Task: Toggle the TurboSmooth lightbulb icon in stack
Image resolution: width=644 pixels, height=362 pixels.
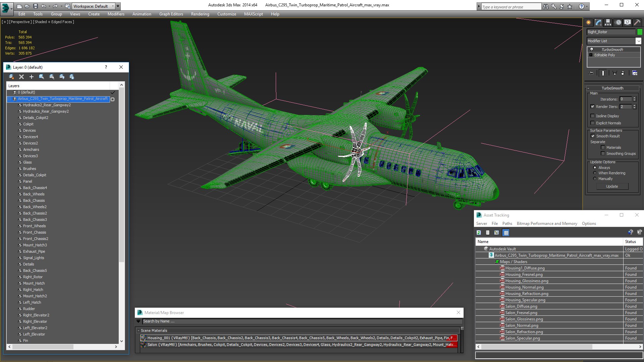Action: coord(592,49)
